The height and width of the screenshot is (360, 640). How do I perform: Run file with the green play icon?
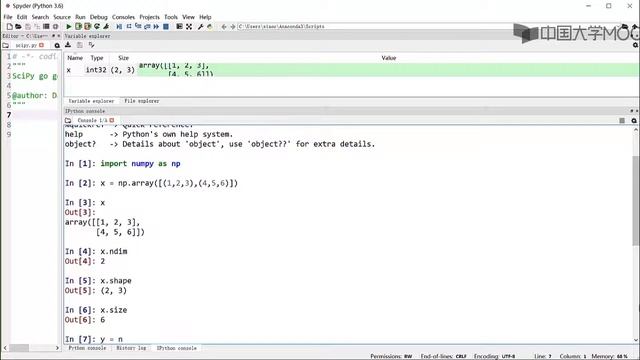click(69, 27)
